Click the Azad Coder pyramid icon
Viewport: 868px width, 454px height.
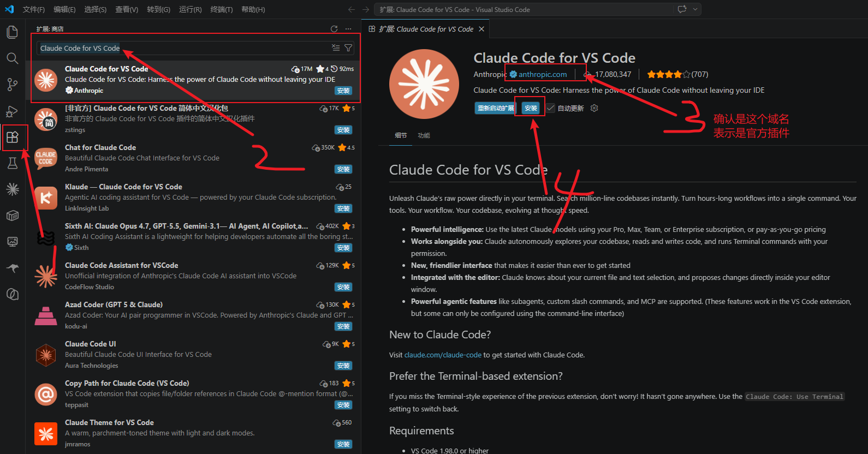point(46,315)
